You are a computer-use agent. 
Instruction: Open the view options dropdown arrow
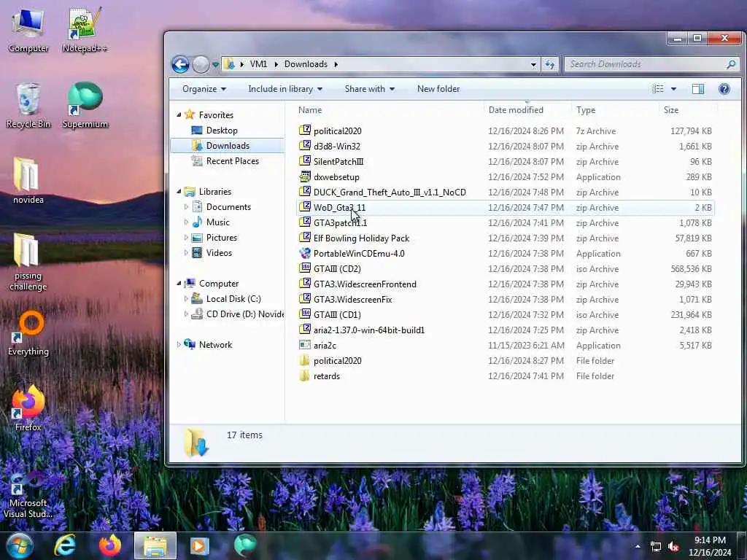click(x=673, y=89)
